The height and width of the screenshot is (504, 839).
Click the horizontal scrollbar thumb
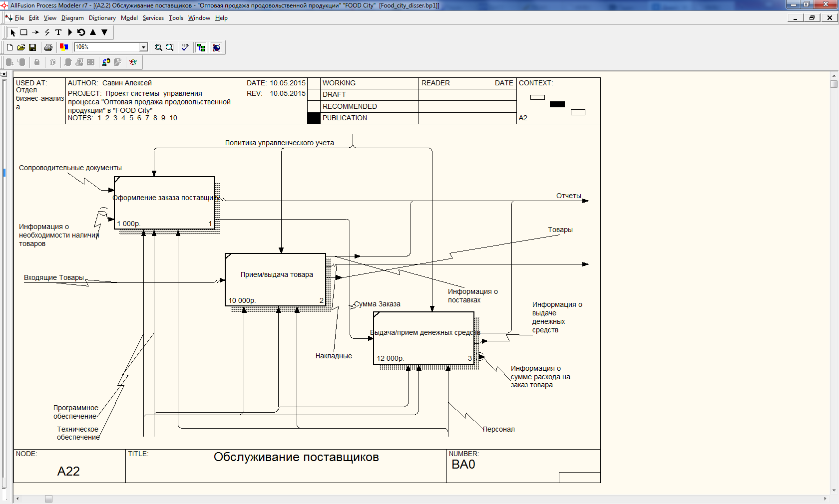tap(48, 499)
